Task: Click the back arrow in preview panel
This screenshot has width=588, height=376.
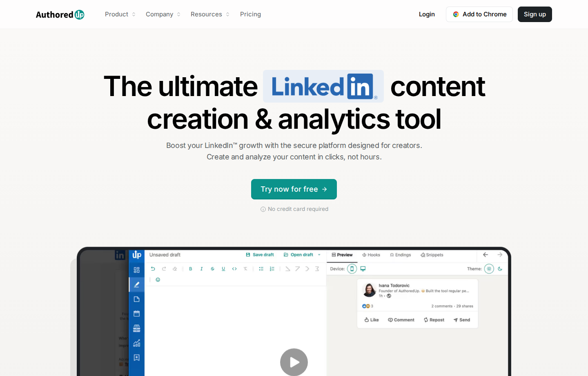Action: (486, 255)
